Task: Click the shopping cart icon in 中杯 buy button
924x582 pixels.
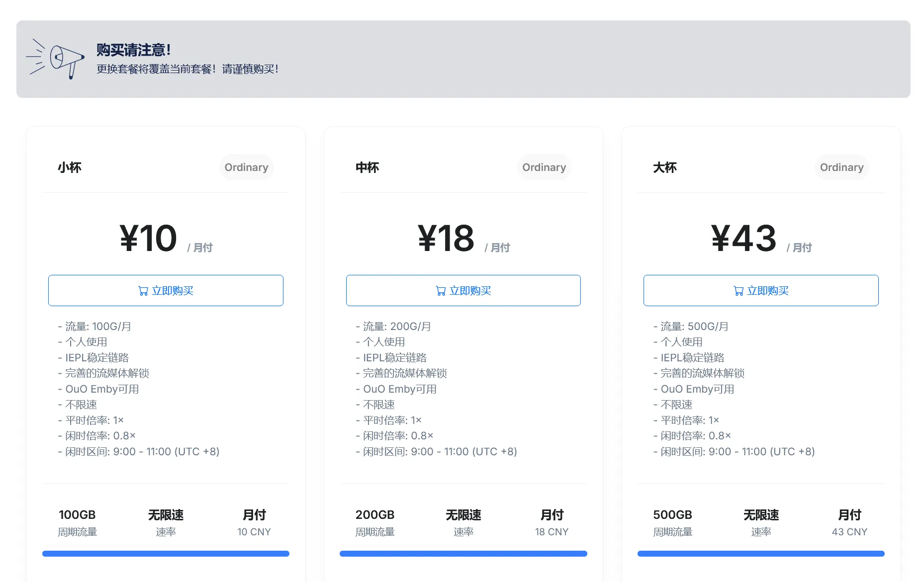Action: (x=441, y=291)
